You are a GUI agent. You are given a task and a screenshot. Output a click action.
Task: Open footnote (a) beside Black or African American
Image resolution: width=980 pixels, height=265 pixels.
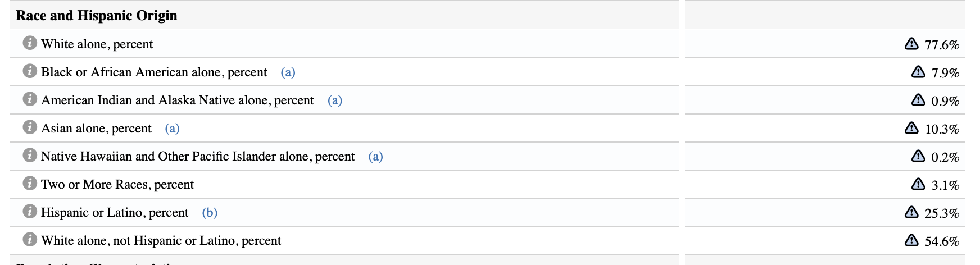[288, 72]
